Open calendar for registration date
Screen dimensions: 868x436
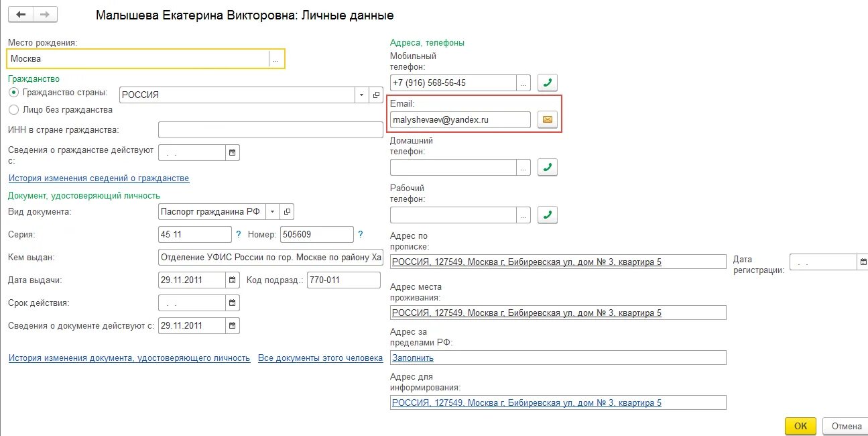(863, 262)
